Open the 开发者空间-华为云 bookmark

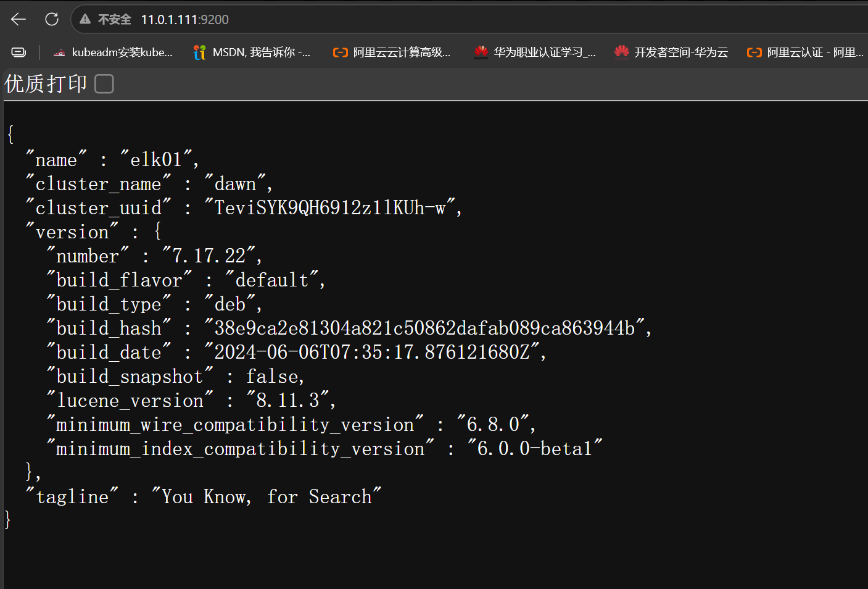coord(671,52)
